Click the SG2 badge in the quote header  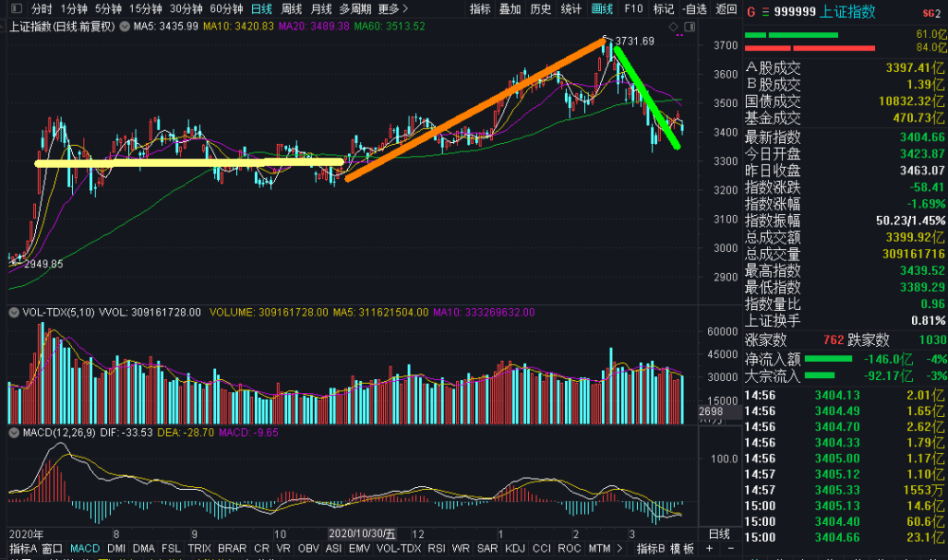click(x=932, y=13)
